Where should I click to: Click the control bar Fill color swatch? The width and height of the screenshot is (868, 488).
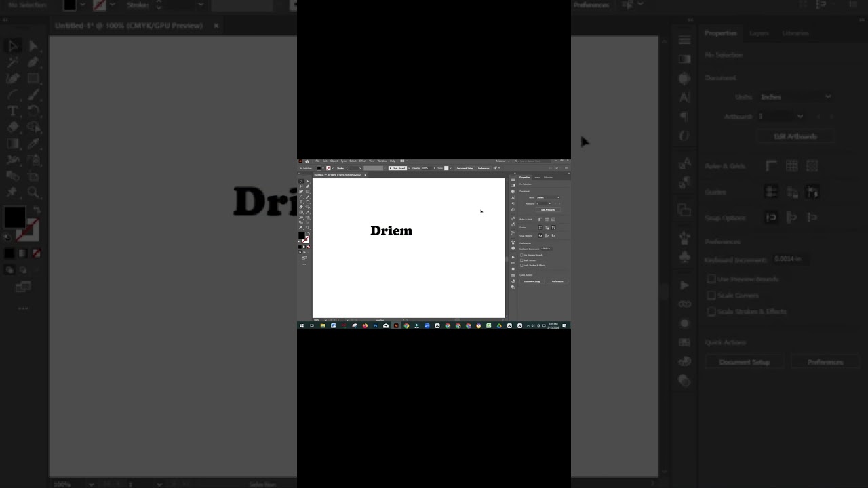point(319,168)
